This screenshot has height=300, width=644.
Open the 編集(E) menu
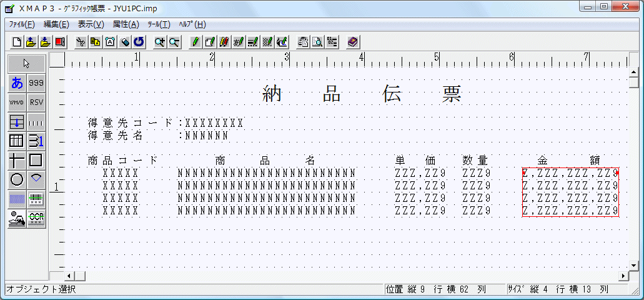pos(56,24)
